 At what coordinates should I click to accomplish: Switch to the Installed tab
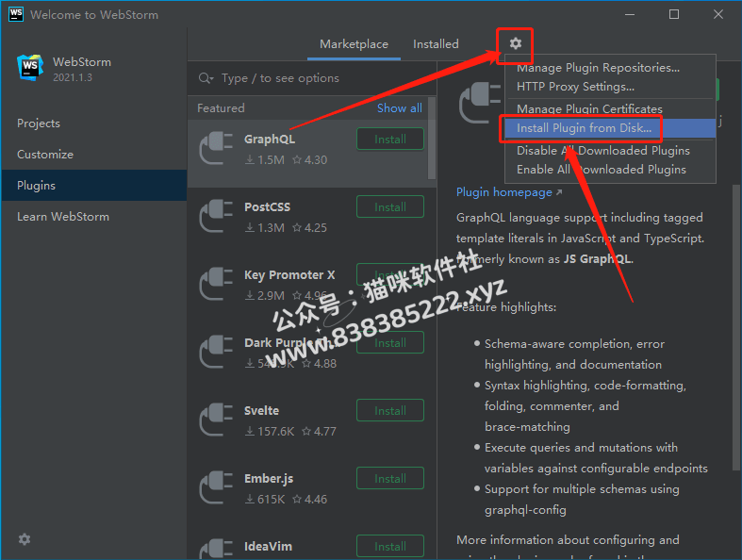[x=436, y=44]
